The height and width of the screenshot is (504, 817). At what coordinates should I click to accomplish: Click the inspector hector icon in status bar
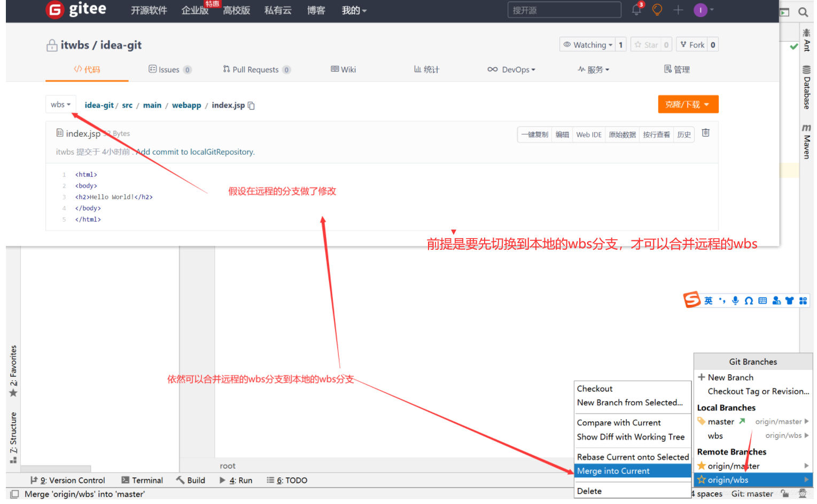click(803, 494)
